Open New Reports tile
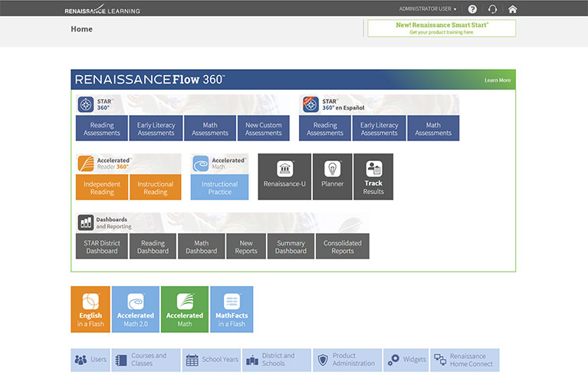 pyautogui.click(x=246, y=246)
